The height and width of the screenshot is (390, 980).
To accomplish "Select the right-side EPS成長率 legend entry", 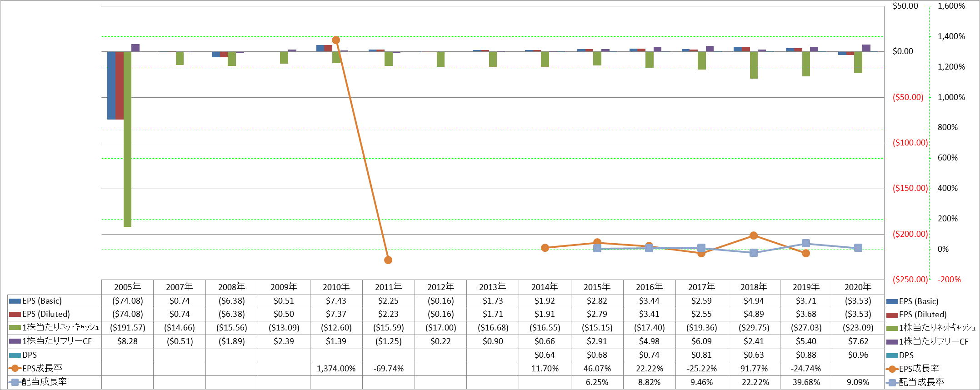I will [913, 369].
